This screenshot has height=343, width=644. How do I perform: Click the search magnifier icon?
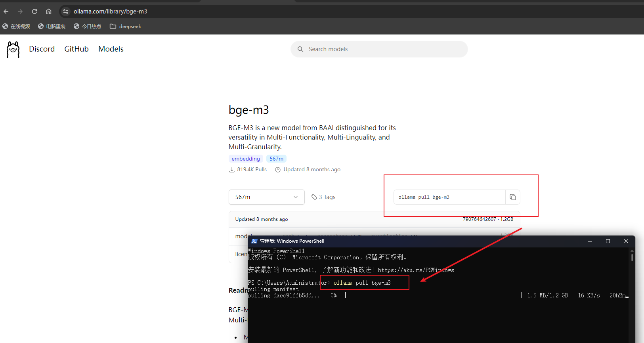pyautogui.click(x=300, y=49)
